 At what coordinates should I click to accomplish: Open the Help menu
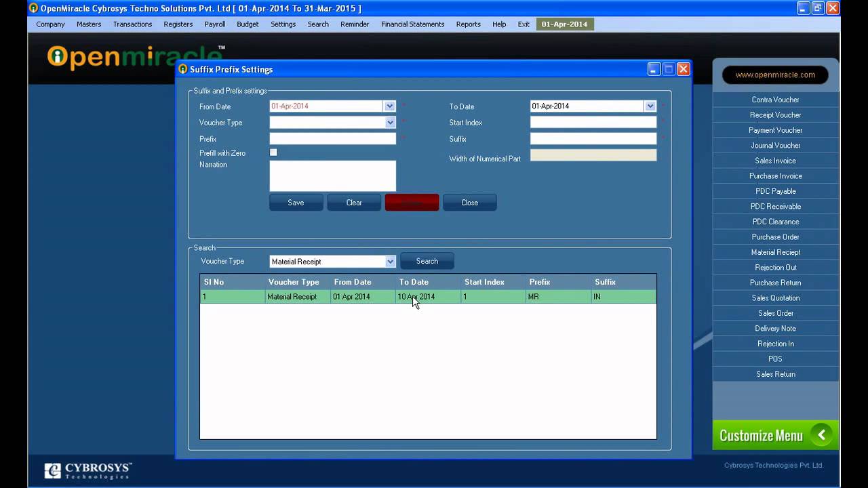(x=499, y=24)
